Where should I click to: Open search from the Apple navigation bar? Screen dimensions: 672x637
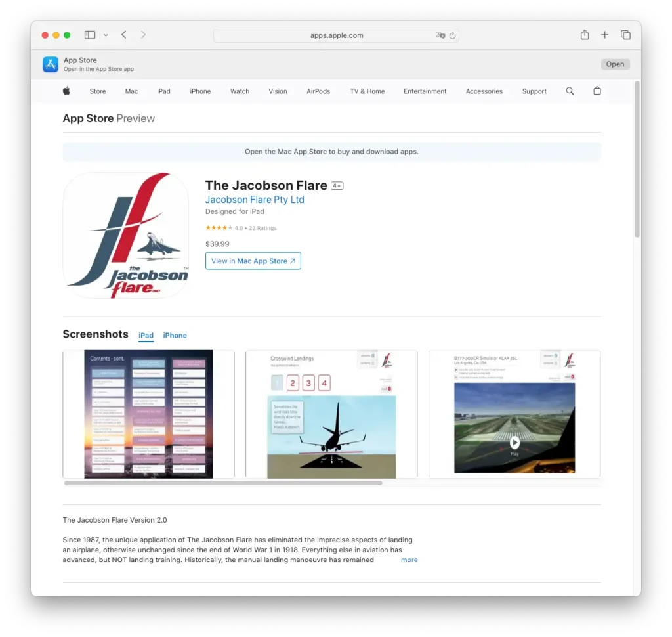pos(570,91)
